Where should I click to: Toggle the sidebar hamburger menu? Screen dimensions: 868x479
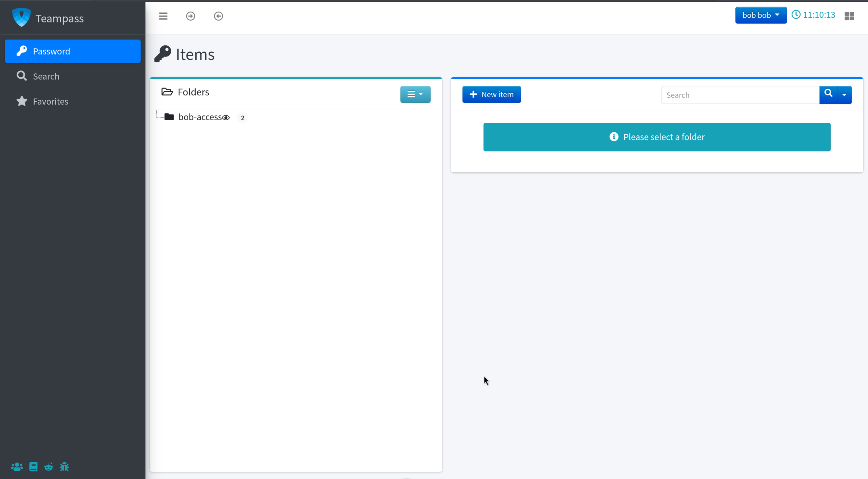click(163, 16)
